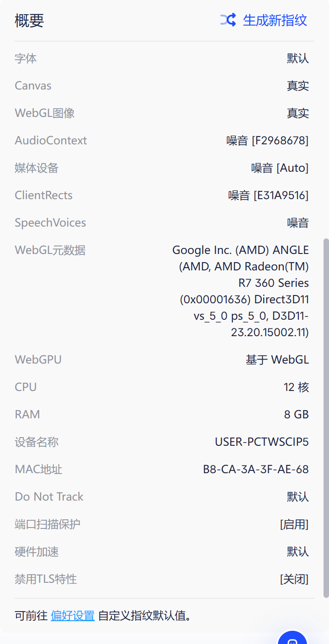
Task: Click the 禁用TLS特性 [关闭] value
Action: point(294,579)
